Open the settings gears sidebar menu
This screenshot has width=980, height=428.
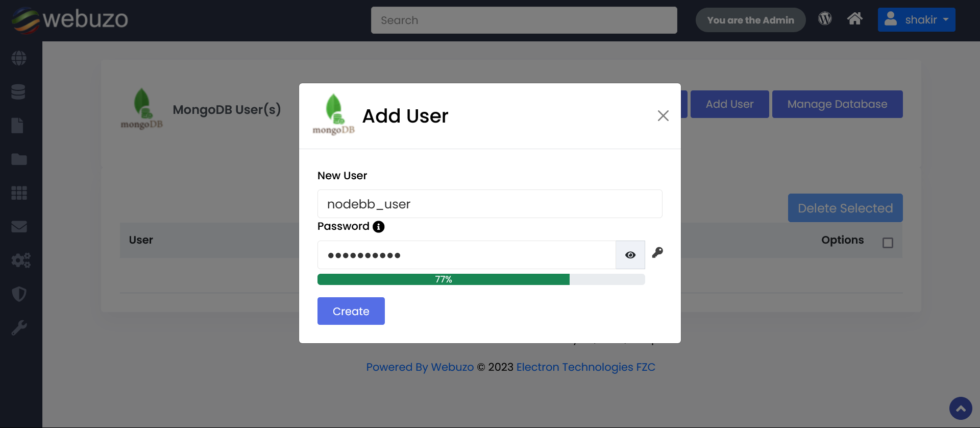click(x=20, y=260)
